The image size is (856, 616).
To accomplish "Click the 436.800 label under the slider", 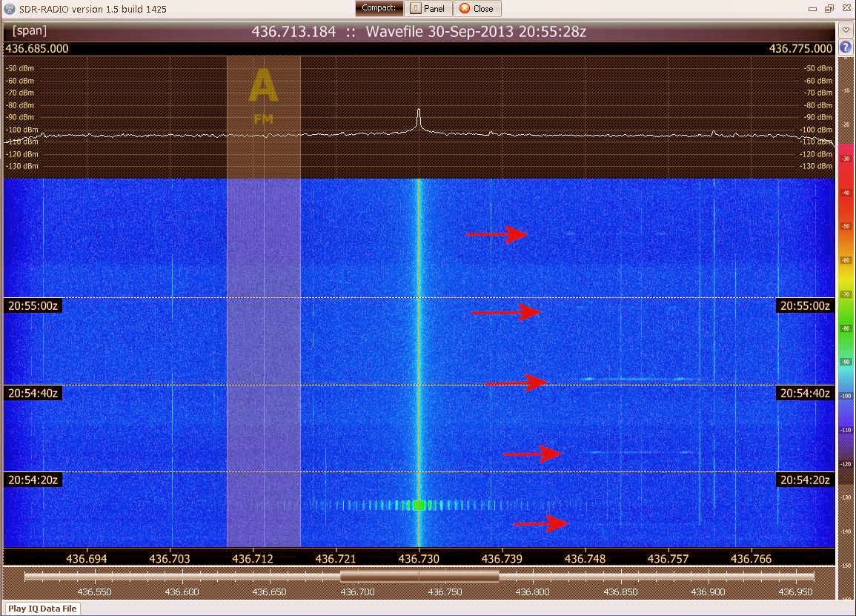I will pos(532,592).
